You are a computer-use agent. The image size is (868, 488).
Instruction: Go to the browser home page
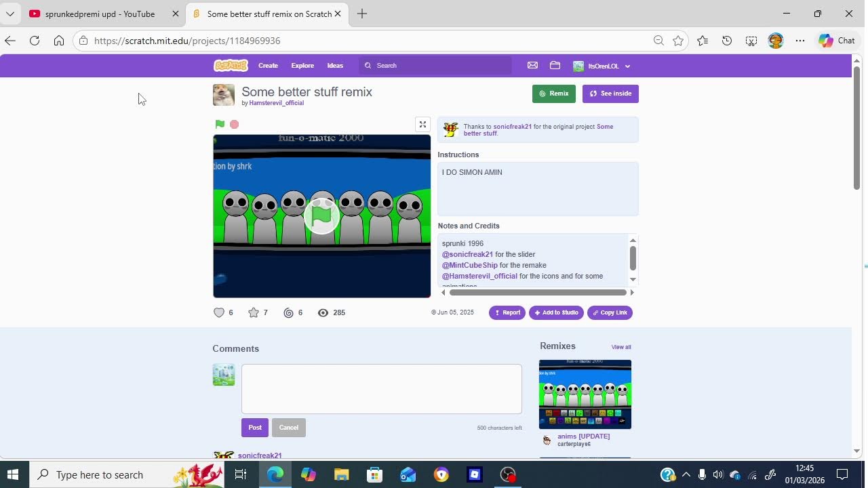point(59,41)
